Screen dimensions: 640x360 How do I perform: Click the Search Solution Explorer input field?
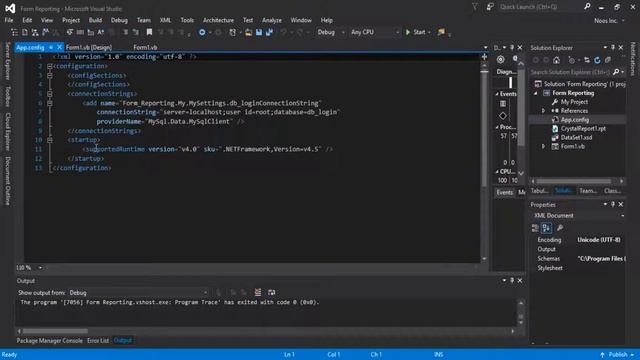tap(571, 72)
